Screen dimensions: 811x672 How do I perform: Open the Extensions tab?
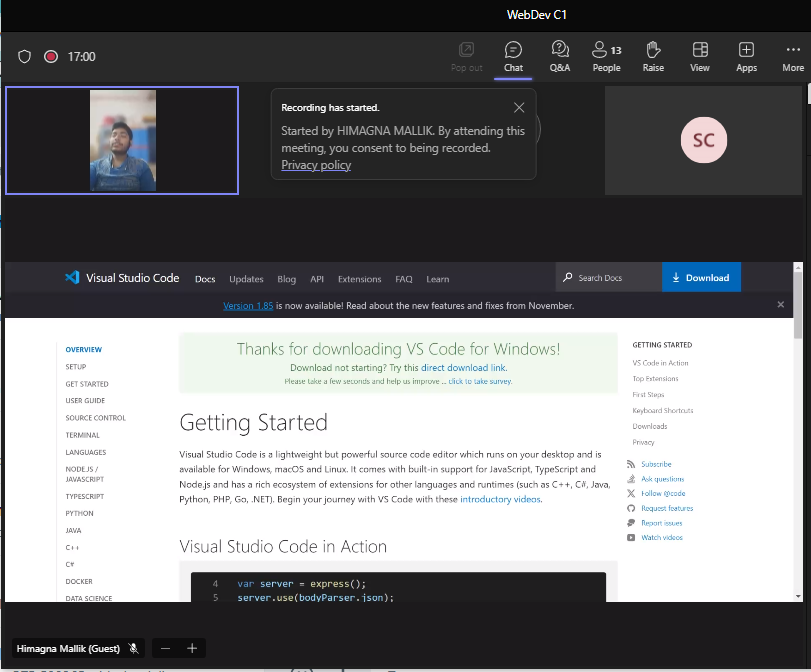359,279
